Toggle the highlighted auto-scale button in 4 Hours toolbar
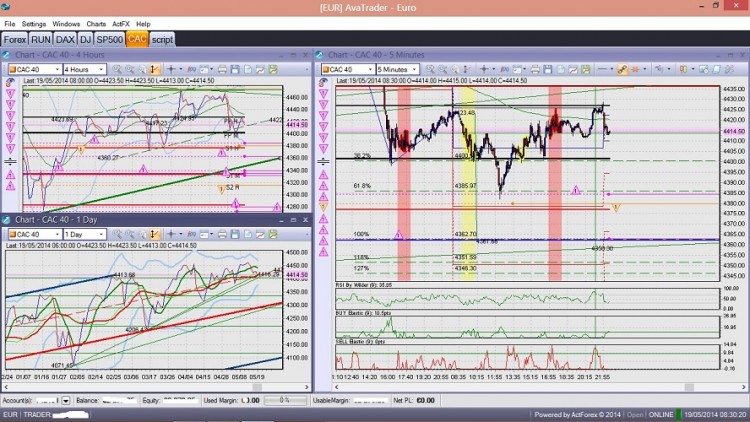Screen dimensions: 750x422 [154, 70]
